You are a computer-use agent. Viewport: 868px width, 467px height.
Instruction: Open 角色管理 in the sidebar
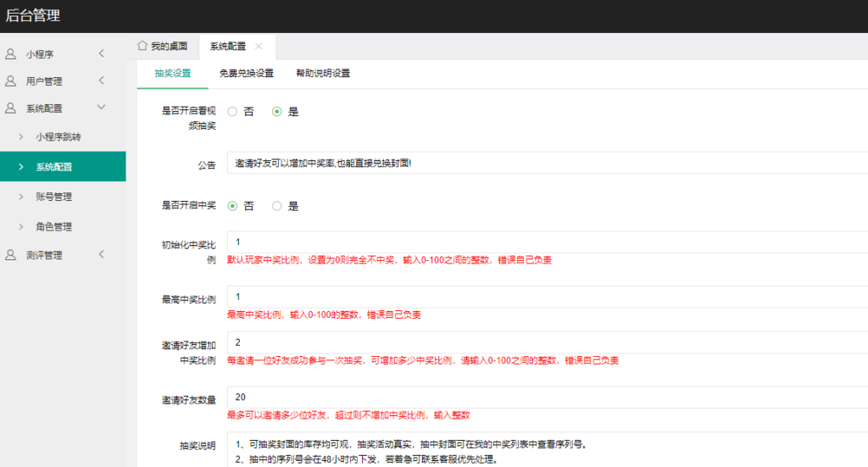53,227
